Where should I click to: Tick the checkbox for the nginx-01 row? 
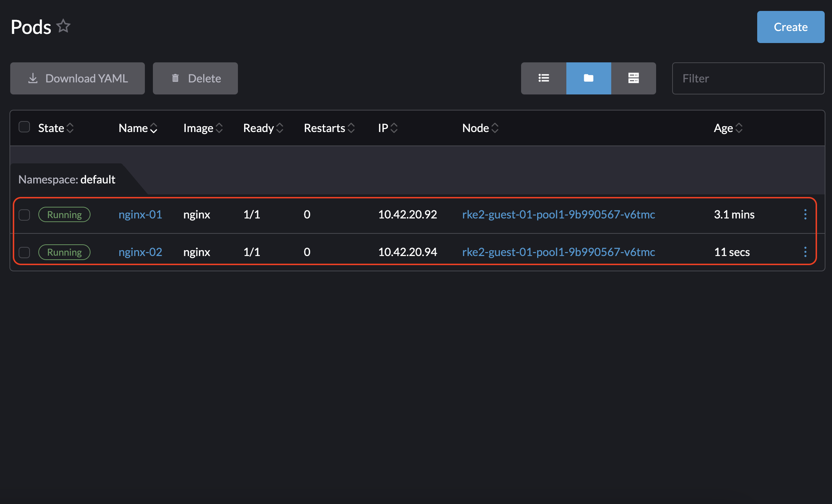pyautogui.click(x=24, y=215)
